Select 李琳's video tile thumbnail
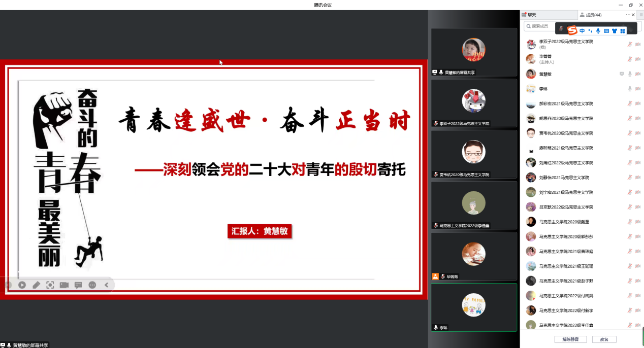This screenshot has height=348, width=644. (x=473, y=307)
